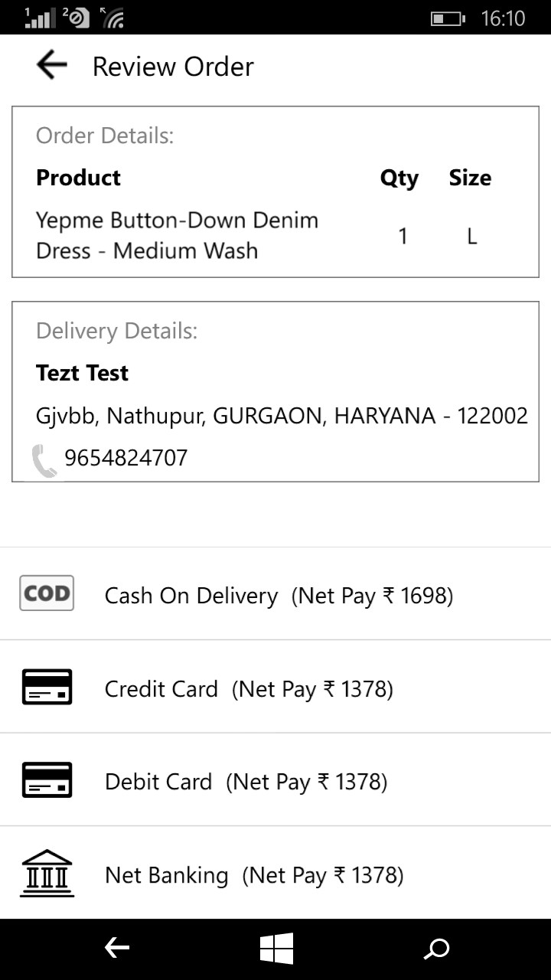Select Debit Card payment option

[x=275, y=779]
